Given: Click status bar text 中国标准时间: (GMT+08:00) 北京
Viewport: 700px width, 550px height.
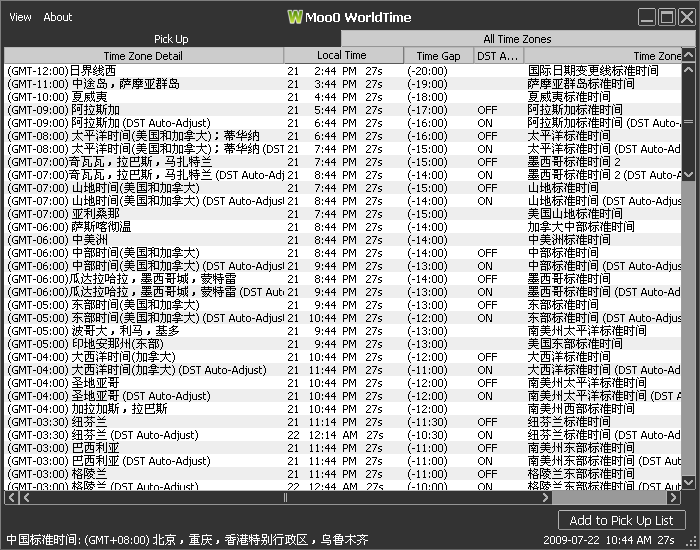Looking at the screenshot, I should pos(92,540).
